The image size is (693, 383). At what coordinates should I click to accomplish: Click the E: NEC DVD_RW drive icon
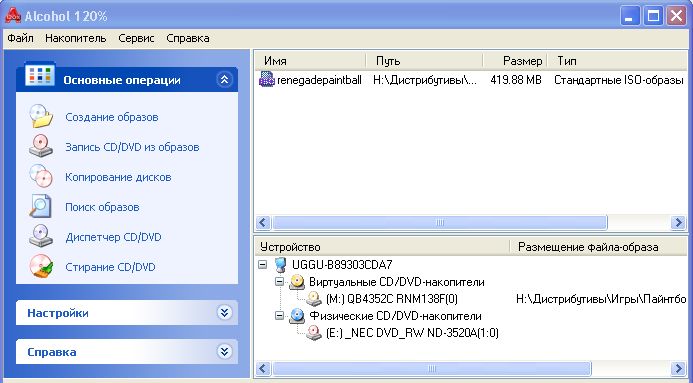(x=314, y=333)
